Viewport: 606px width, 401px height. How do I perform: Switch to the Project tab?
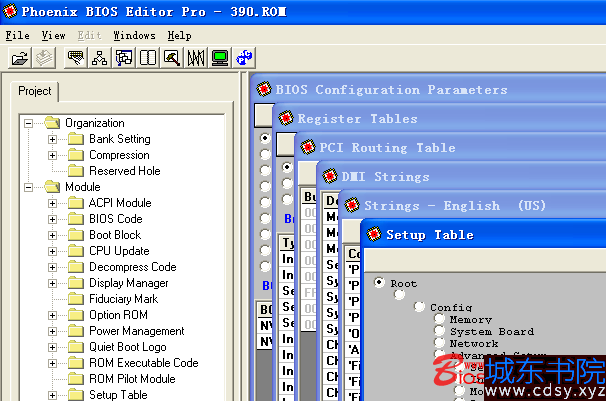pyautogui.click(x=35, y=91)
